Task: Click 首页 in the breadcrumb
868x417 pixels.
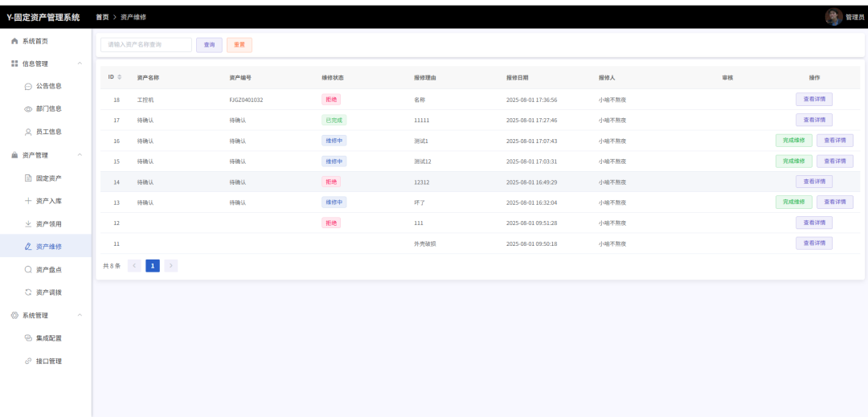Action: 102,17
